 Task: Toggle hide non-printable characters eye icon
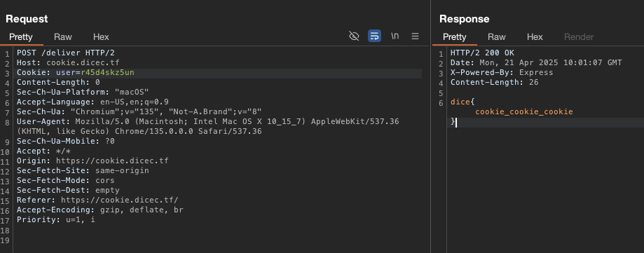[354, 36]
